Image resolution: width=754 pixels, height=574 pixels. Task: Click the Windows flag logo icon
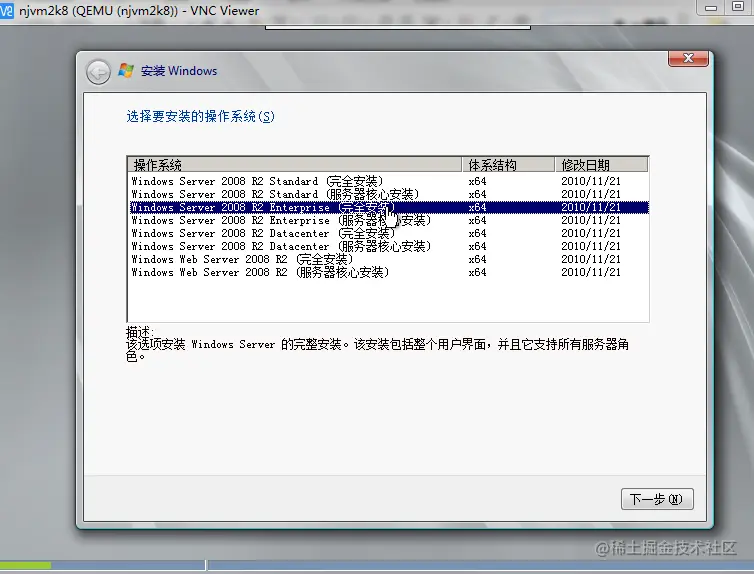126,71
